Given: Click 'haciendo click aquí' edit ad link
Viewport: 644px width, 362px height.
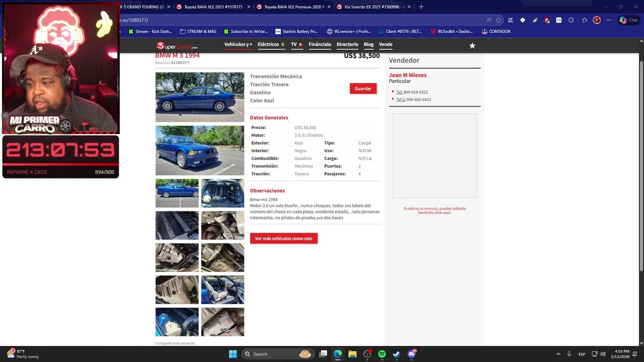Looking at the screenshot, I should click(435, 213).
